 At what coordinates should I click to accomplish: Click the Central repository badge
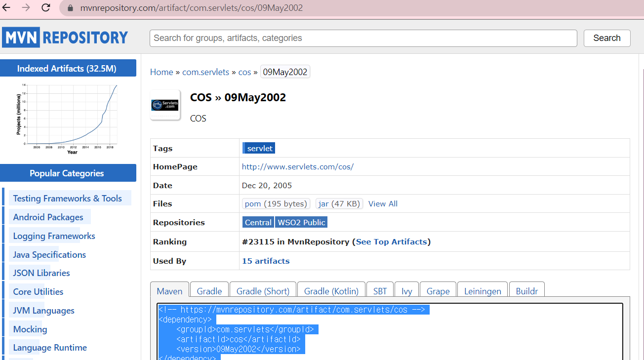[x=258, y=223]
